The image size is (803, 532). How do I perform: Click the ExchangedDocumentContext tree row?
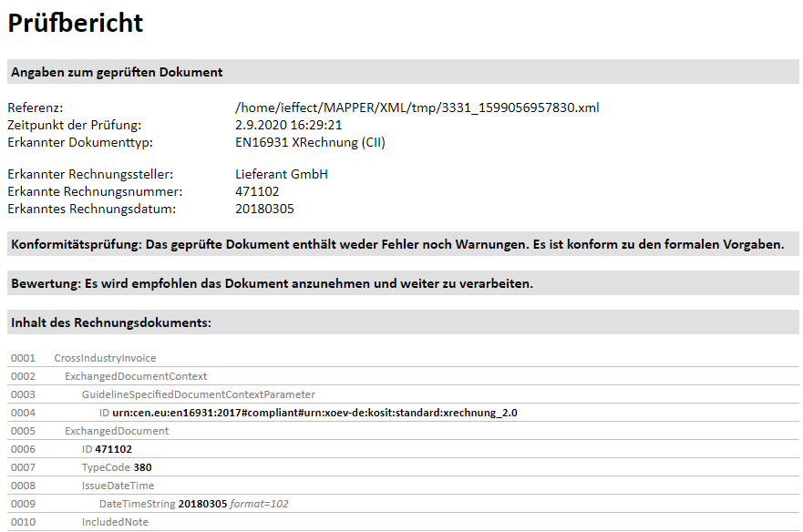[x=136, y=376]
